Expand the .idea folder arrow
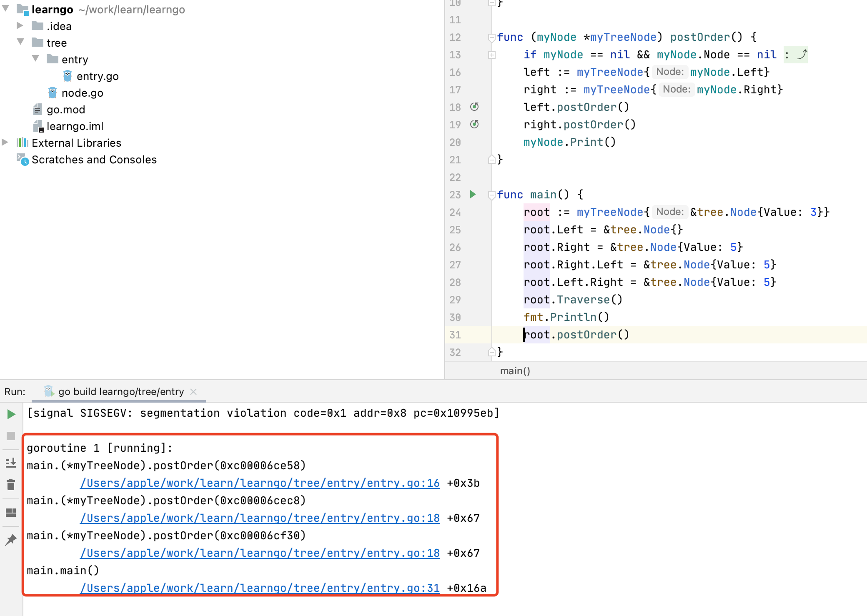 coord(20,26)
